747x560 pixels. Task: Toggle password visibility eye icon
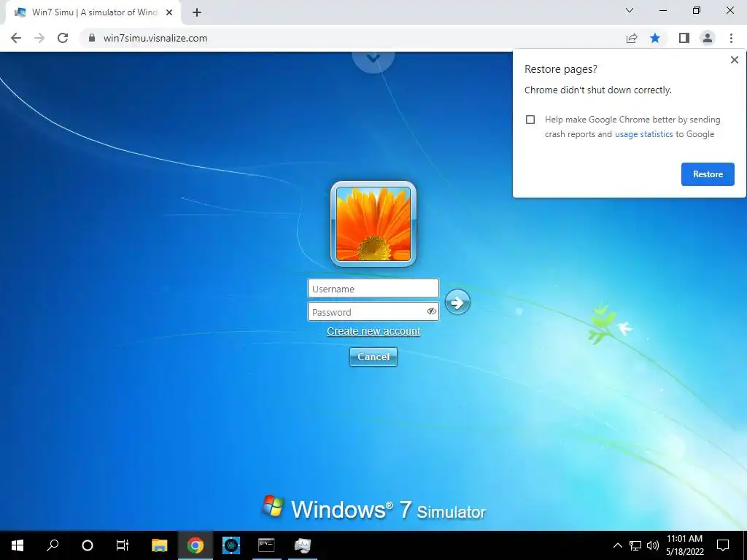click(431, 311)
